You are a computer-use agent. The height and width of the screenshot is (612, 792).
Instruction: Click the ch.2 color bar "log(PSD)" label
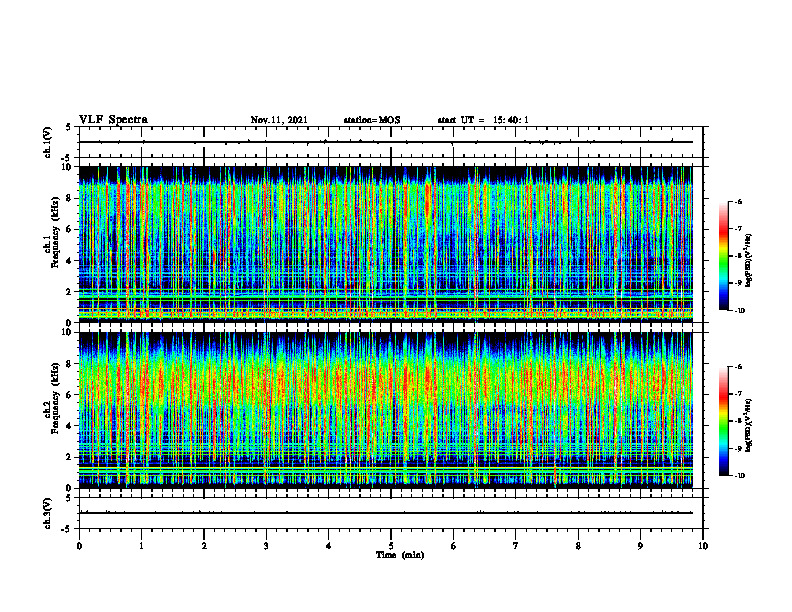[749, 426]
